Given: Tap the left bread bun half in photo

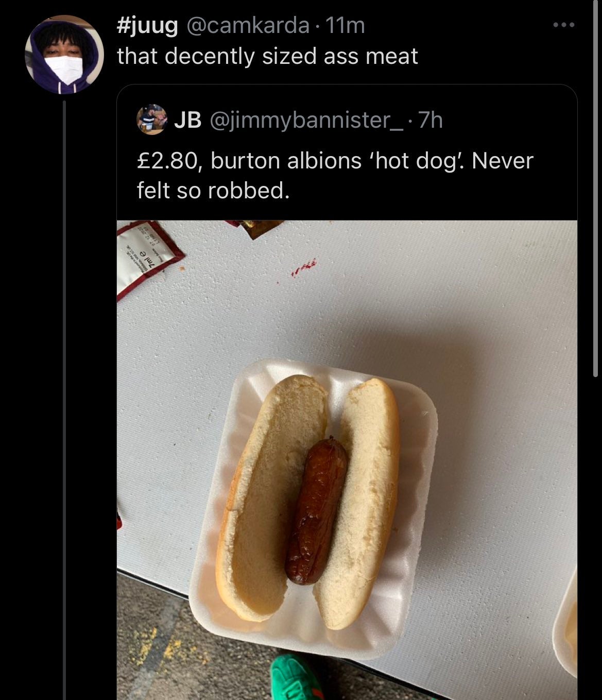Looking at the screenshot, I should click(x=271, y=498).
